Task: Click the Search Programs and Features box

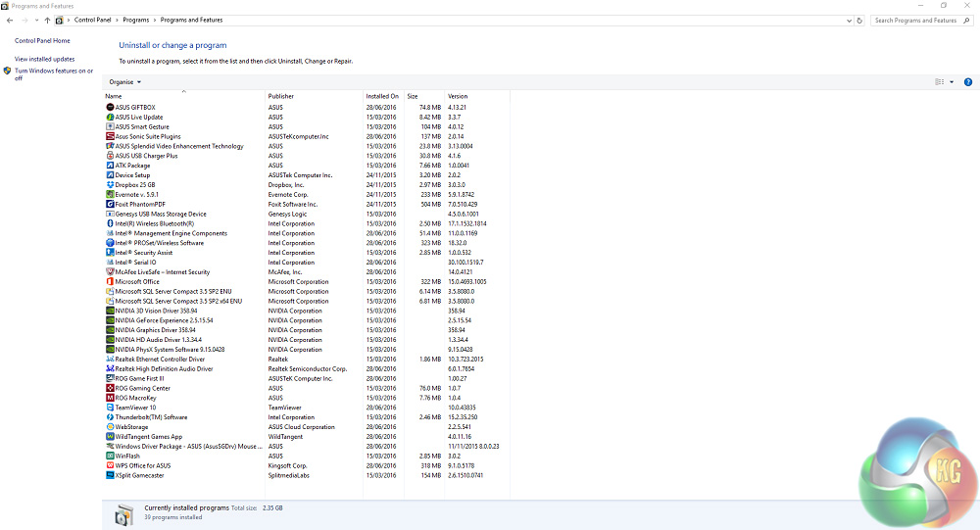Action: [921, 20]
